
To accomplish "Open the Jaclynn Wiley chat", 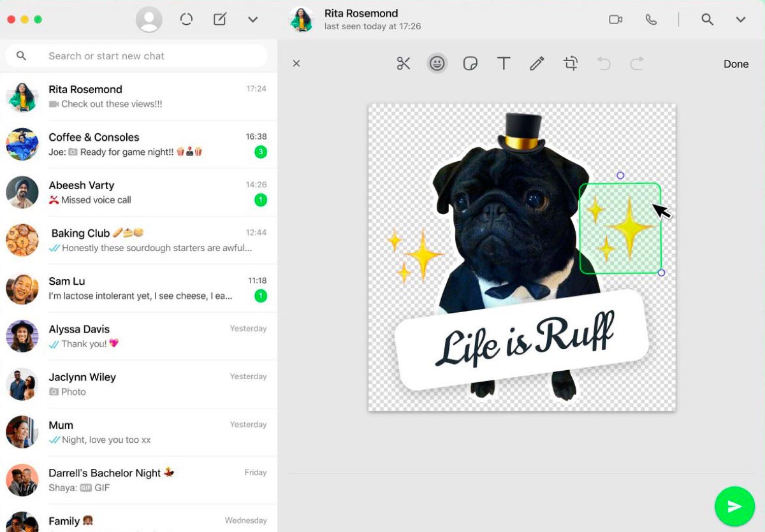I will [x=138, y=384].
